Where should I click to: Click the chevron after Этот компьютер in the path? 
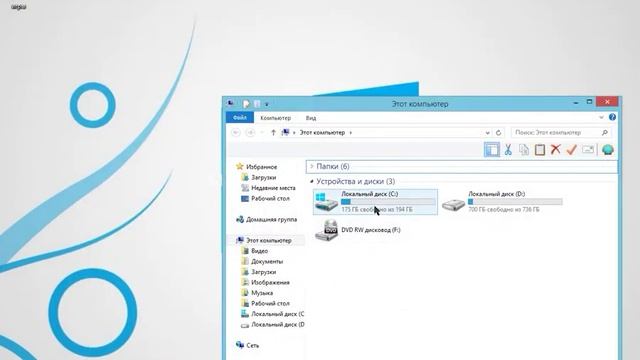point(351,133)
